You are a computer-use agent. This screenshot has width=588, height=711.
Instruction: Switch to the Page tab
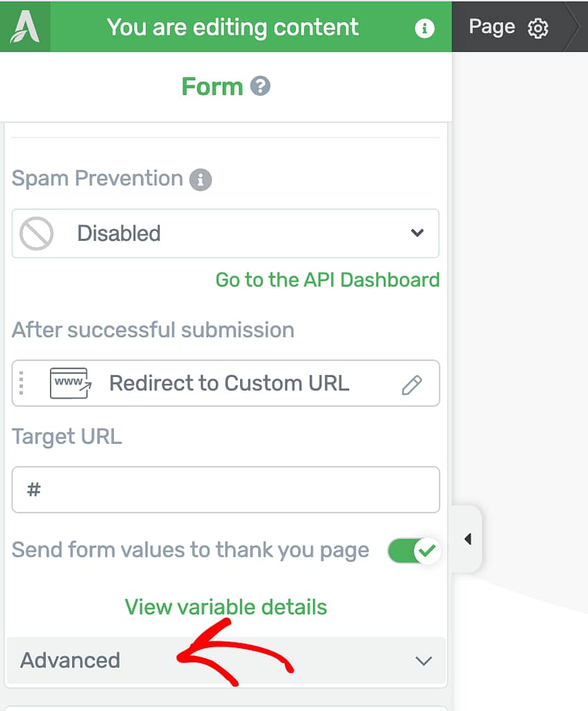click(x=507, y=27)
